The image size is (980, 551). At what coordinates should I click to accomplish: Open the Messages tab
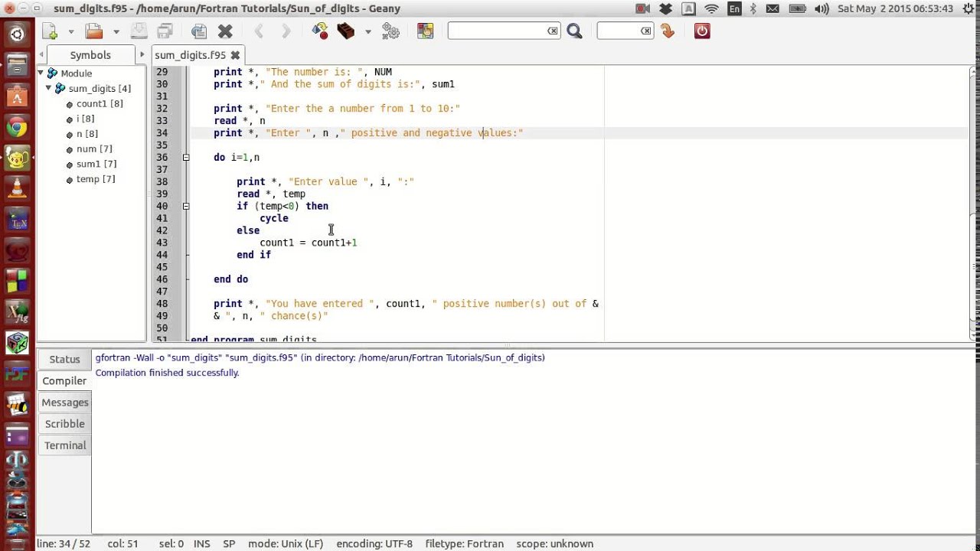pyautogui.click(x=64, y=403)
